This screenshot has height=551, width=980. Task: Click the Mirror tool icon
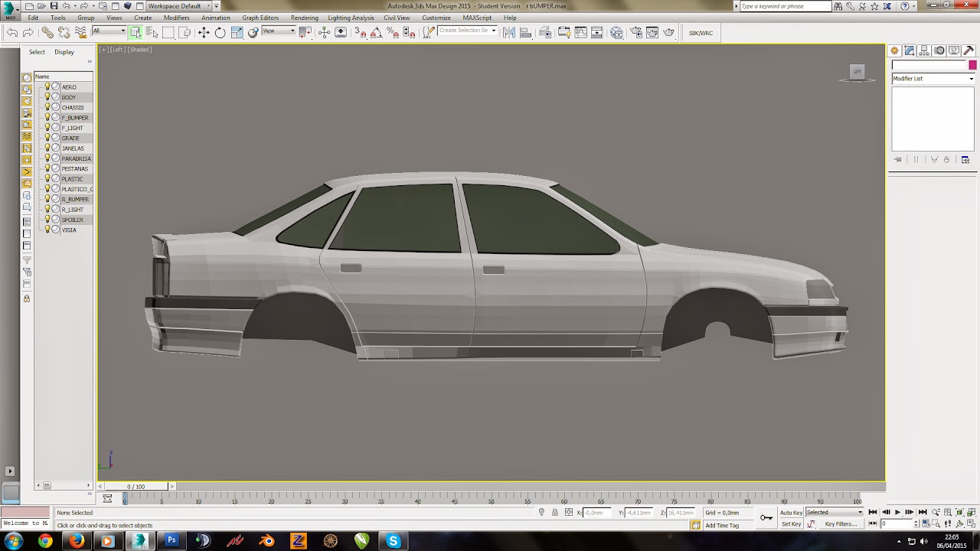[509, 32]
